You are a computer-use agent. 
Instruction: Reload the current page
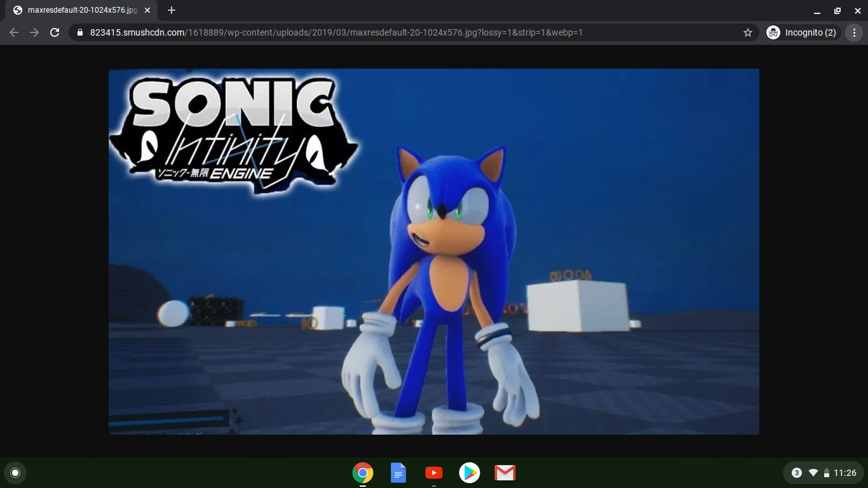(x=55, y=32)
